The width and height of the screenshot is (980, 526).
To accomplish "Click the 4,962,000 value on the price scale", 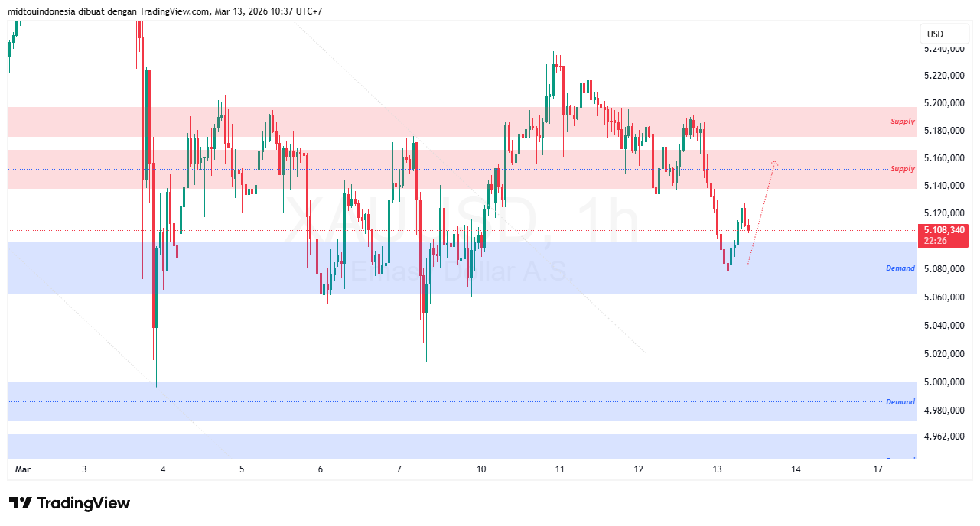I will point(945,437).
